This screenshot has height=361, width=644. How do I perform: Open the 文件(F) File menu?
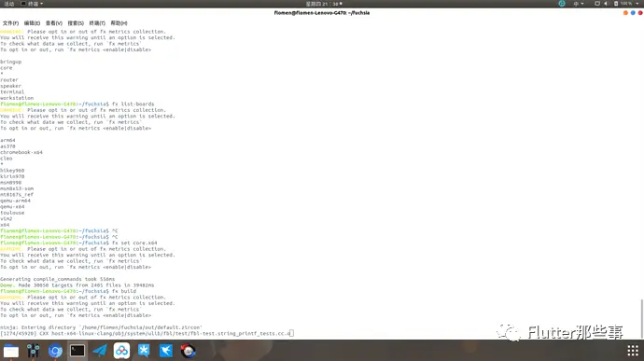click(x=10, y=23)
